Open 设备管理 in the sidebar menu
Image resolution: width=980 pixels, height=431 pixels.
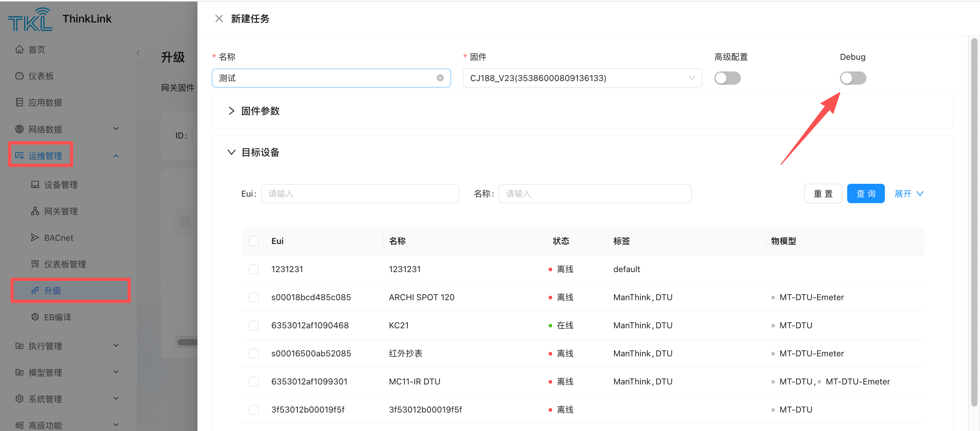[61, 185]
